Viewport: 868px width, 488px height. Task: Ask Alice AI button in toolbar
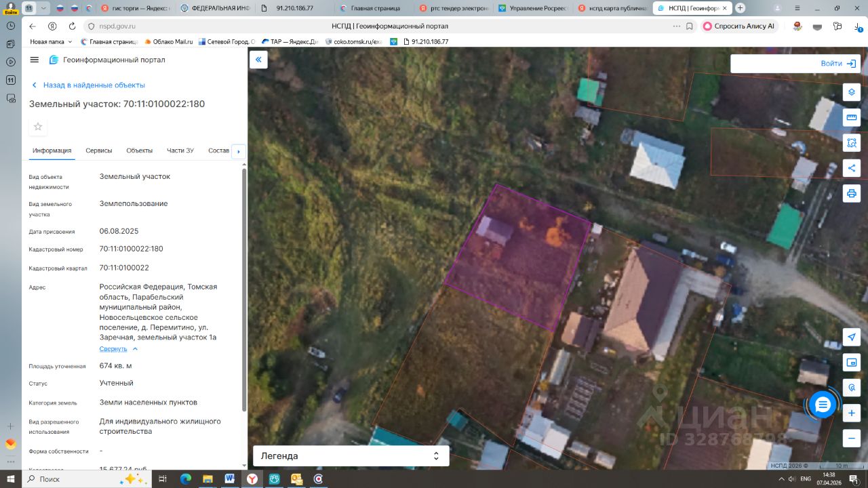pyautogui.click(x=738, y=26)
